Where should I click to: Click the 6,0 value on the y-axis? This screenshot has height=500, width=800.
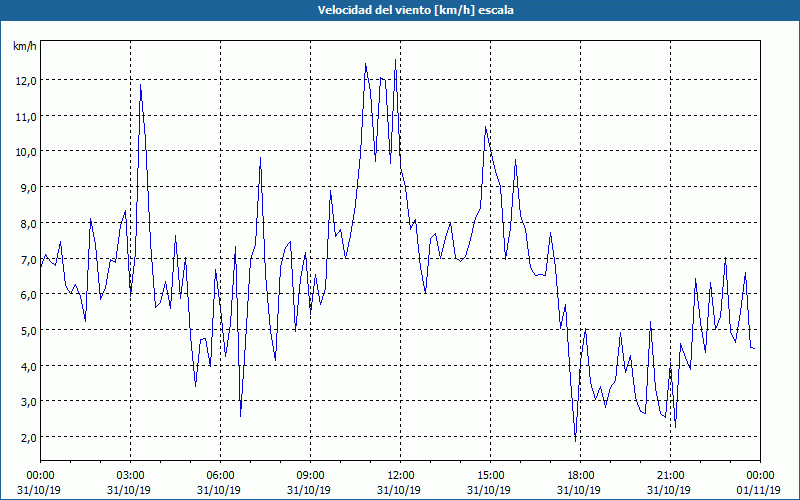click(28, 294)
